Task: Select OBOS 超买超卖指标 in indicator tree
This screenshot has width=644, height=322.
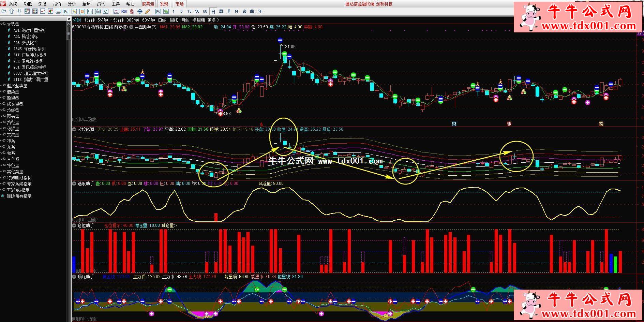Action: (31, 73)
